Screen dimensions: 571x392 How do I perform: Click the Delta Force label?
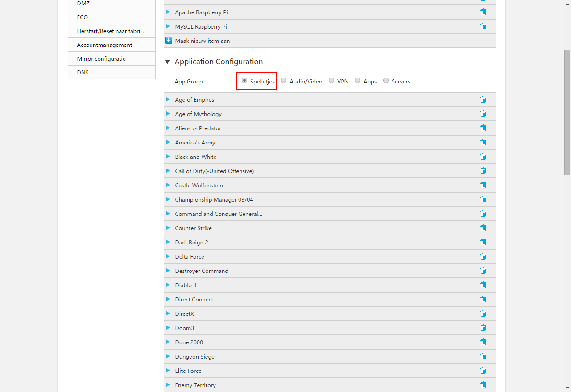tap(190, 257)
